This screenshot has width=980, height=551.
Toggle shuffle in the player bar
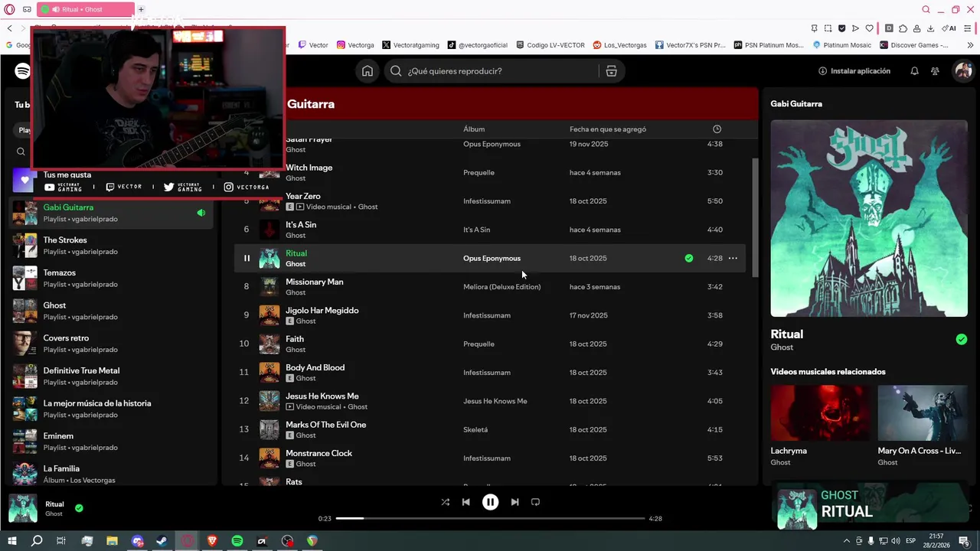click(x=446, y=502)
